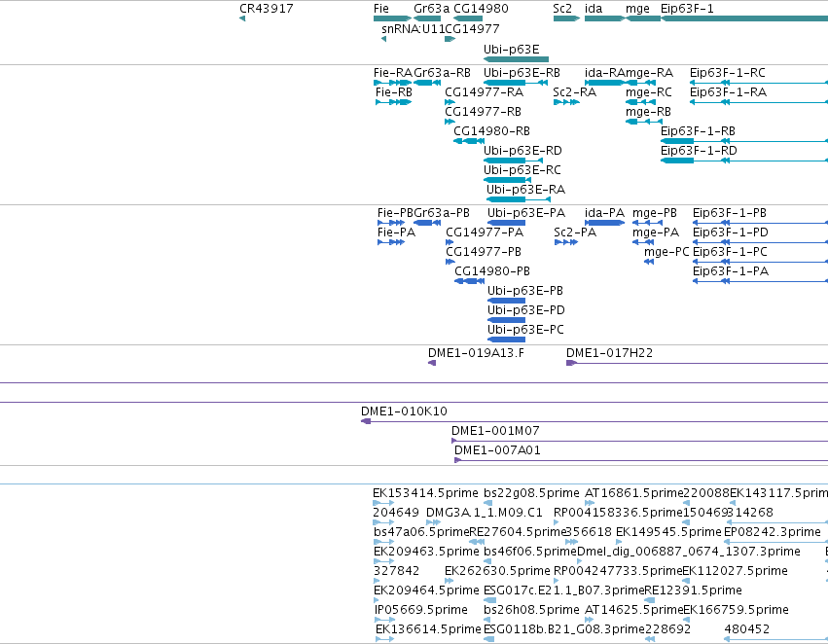Image resolution: width=828 pixels, height=644 pixels.
Task: Select the CG14977-PA protein label
Action: (485, 233)
